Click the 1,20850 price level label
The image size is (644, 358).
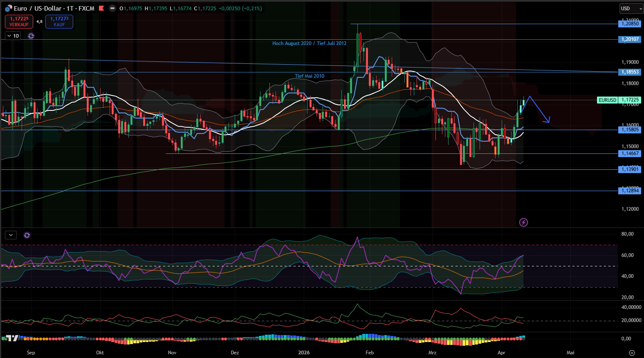click(630, 24)
